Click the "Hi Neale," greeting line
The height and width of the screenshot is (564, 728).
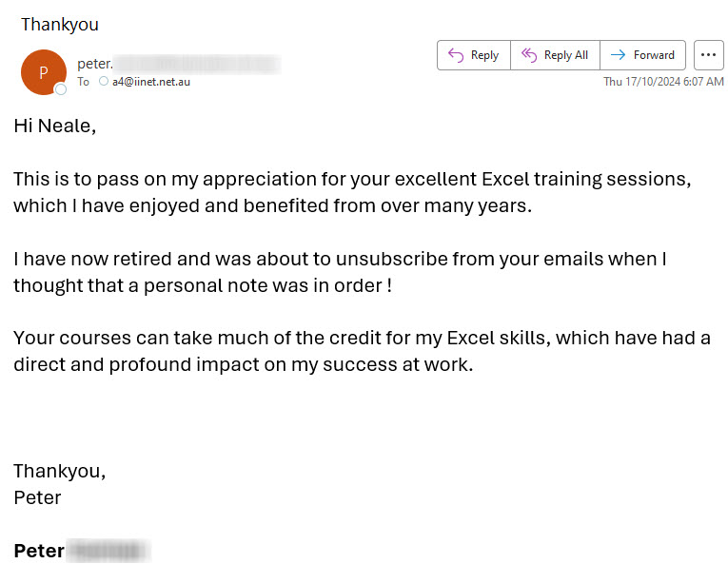coord(55,126)
